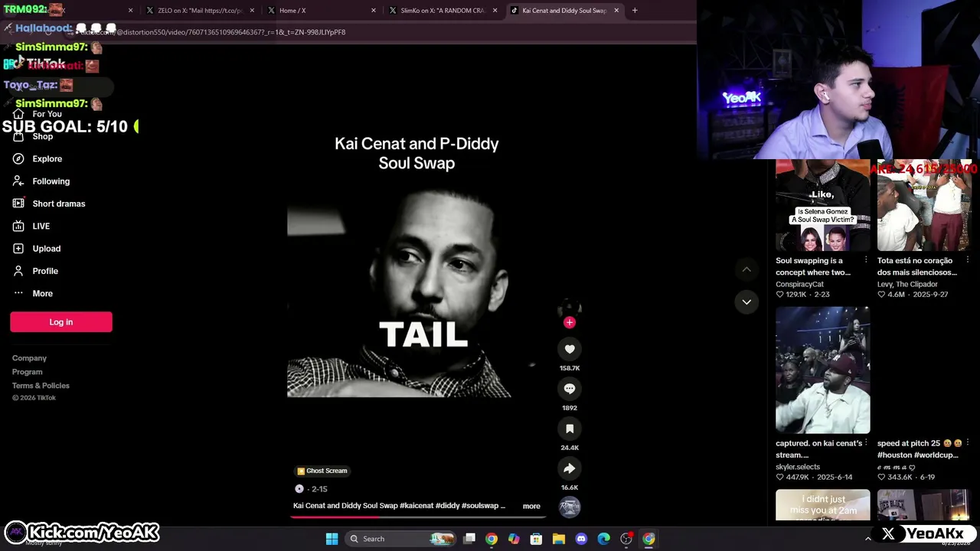Share the video with the arrow icon
980x551 pixels.
click(x=570, y=468)
